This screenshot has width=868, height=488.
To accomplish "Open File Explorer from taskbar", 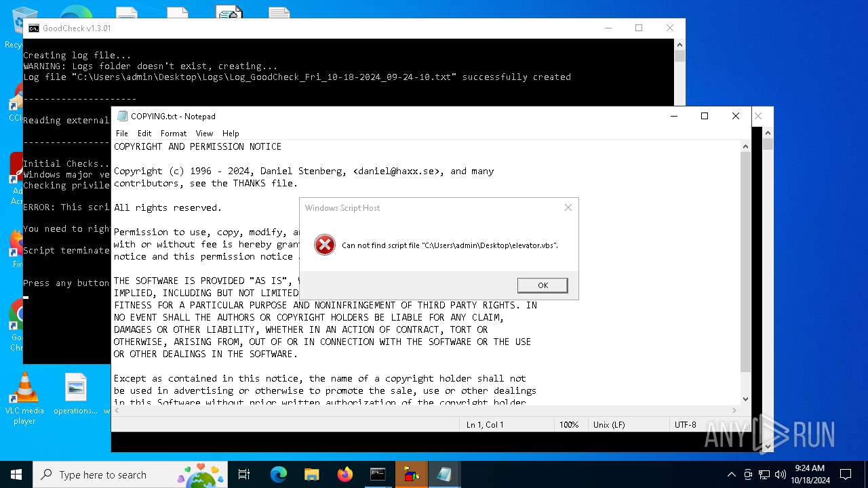I will click(x=312, y=474).
